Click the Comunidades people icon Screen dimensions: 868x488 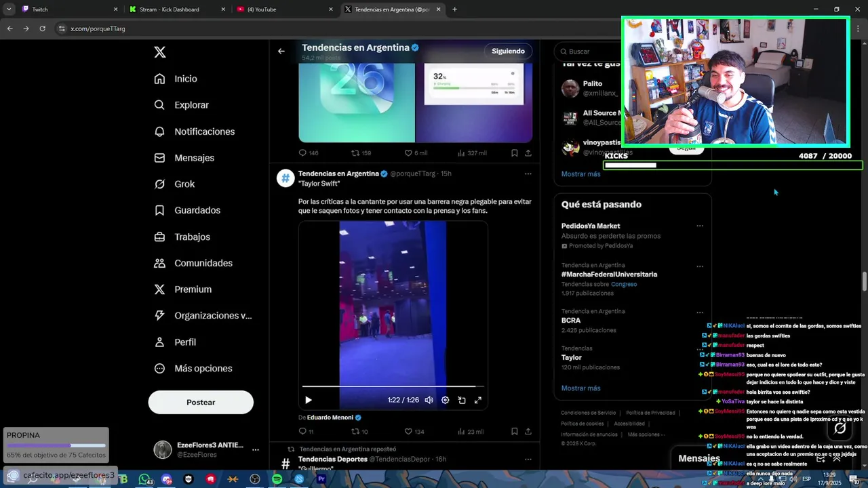coord(159,263)
